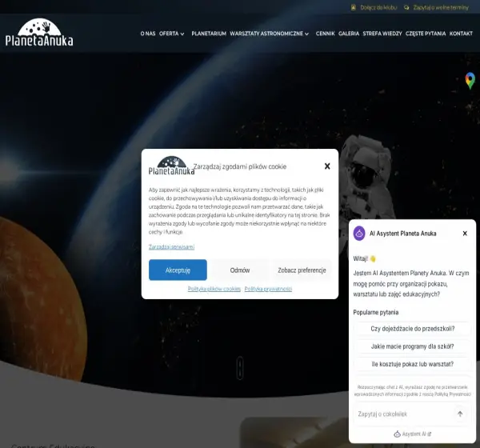This screenshot has height=448, width=480.
Task: Open the STREFA WIEDZY menu item
Action: [382, 34]
